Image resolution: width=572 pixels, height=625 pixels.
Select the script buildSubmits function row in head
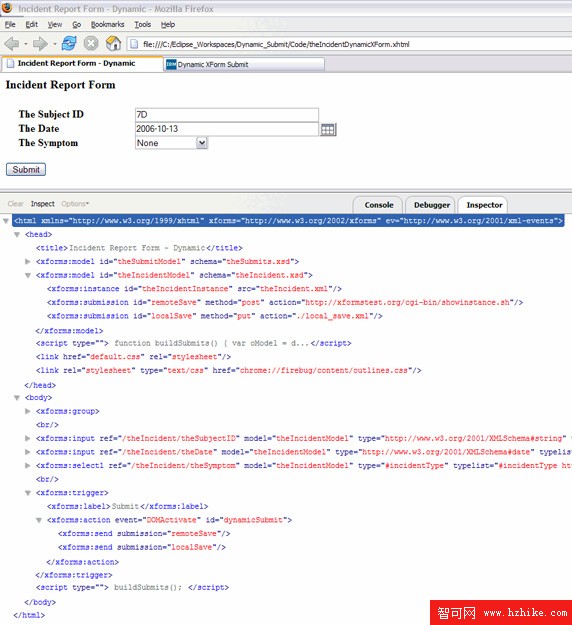click(193, 343)
